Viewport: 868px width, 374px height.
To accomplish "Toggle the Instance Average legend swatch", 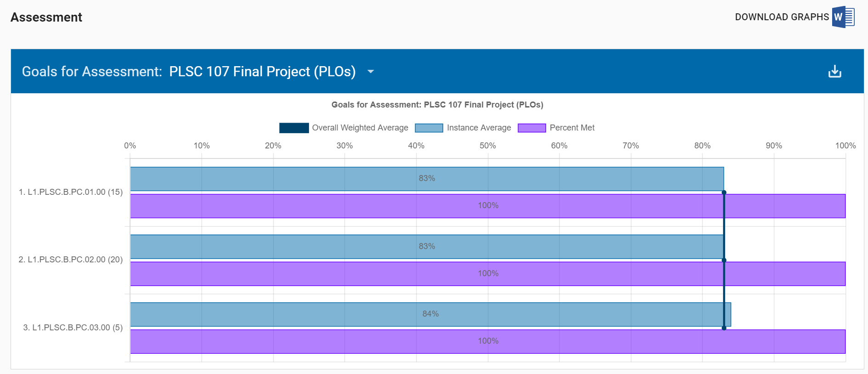I will [x=428, y=128].
